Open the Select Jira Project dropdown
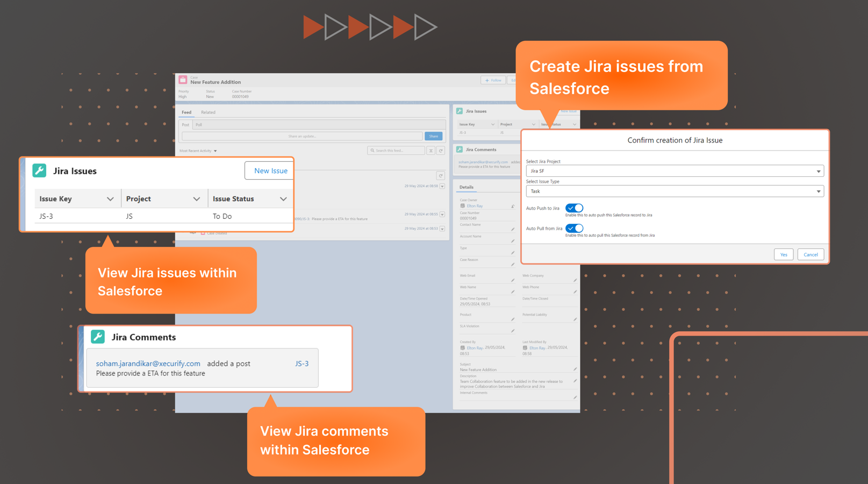 675,171
